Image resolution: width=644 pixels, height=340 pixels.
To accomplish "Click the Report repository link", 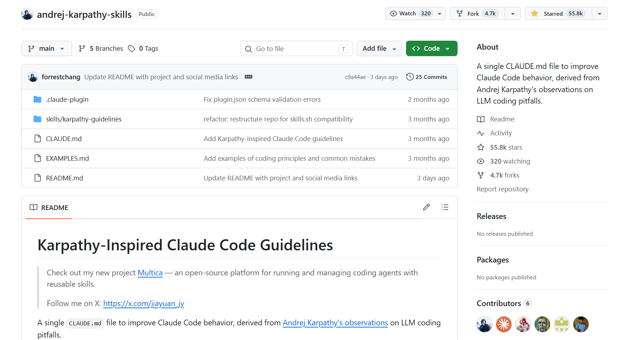I will click(503, 189).
